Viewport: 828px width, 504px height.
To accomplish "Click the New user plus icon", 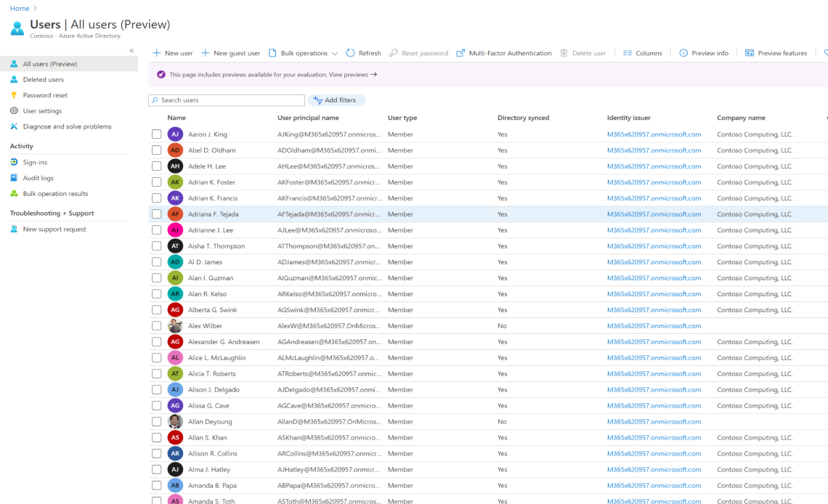I will coord(156,53).
